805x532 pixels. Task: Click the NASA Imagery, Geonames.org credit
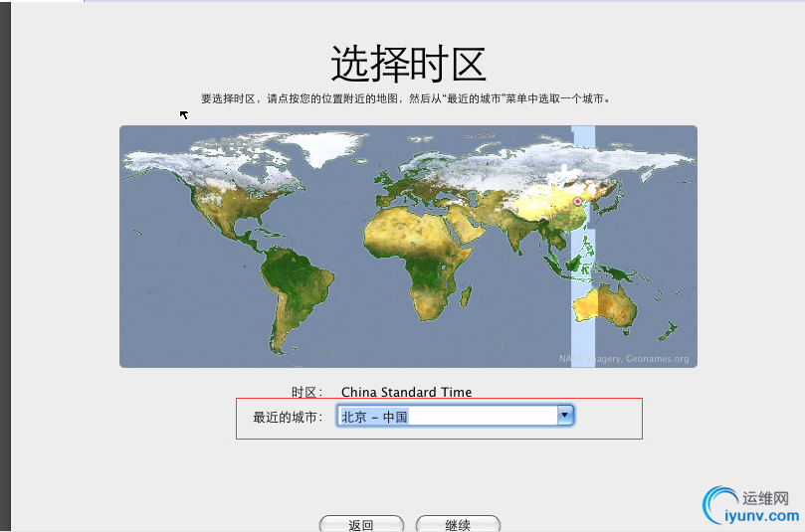[x=624, y=359]
